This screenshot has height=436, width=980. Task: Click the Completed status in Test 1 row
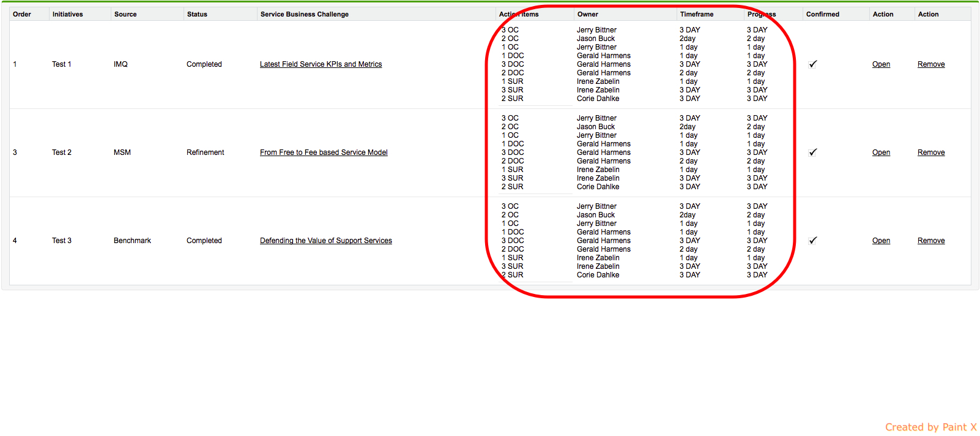click(x=204, y=64)
